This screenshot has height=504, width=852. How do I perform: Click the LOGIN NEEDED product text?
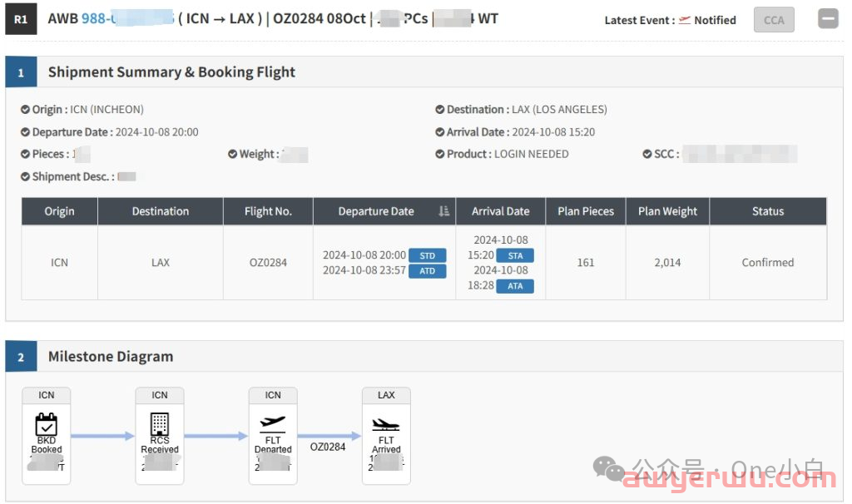[532, 154]
